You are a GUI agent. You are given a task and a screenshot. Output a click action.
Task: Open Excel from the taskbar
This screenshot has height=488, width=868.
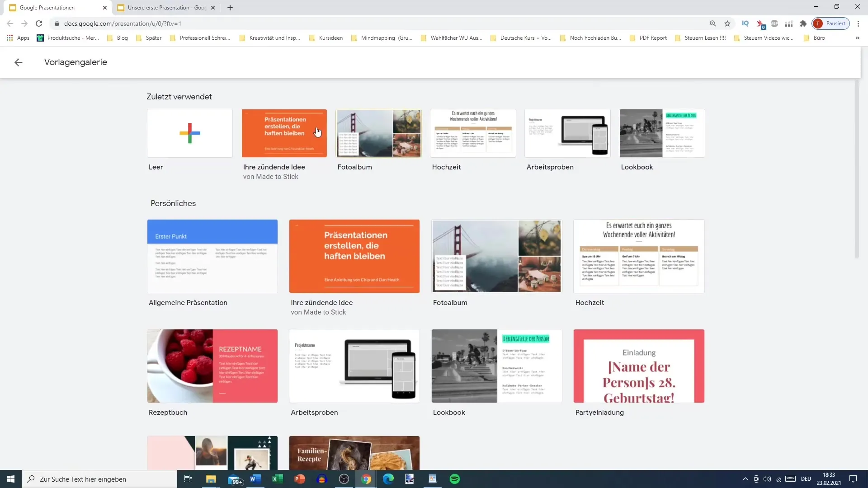278,479
